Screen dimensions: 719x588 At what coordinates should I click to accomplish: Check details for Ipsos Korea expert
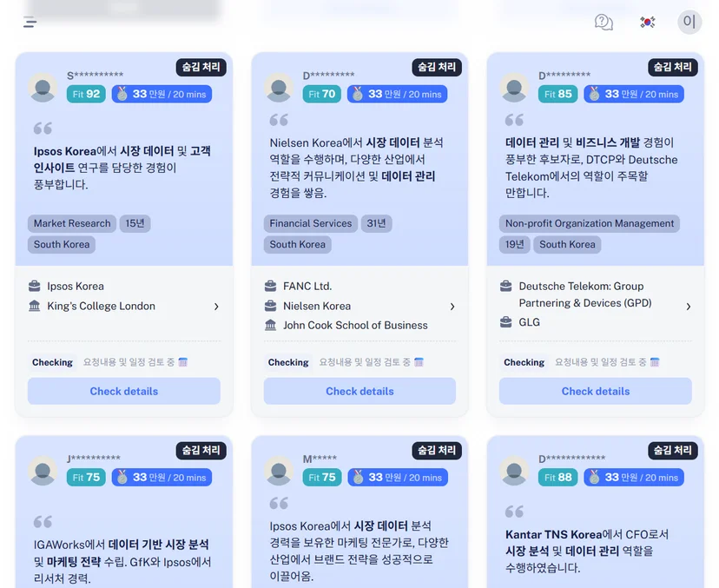[x=124, y=391]
